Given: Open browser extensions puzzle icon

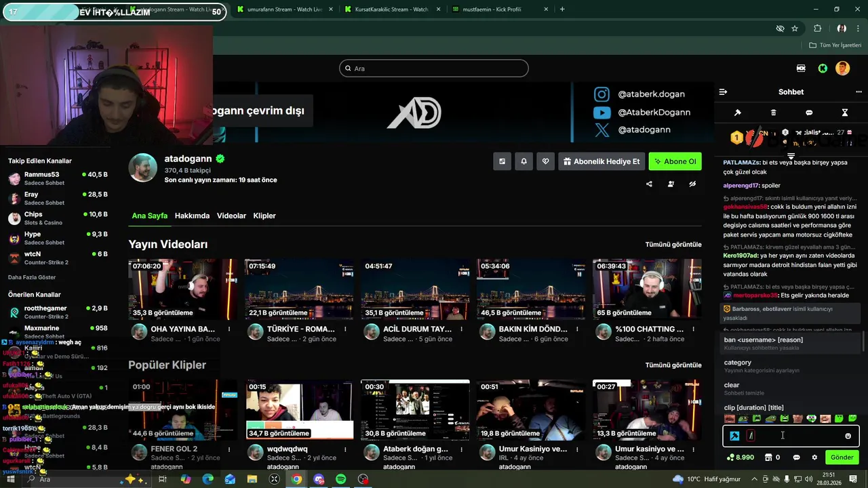Looking at the screenshot, I should coord(817,28).
